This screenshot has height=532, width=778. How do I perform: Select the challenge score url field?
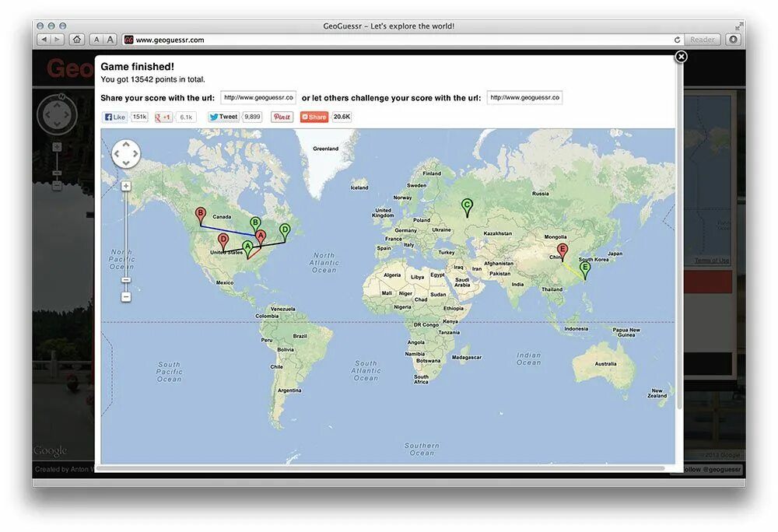coord(524,98)
